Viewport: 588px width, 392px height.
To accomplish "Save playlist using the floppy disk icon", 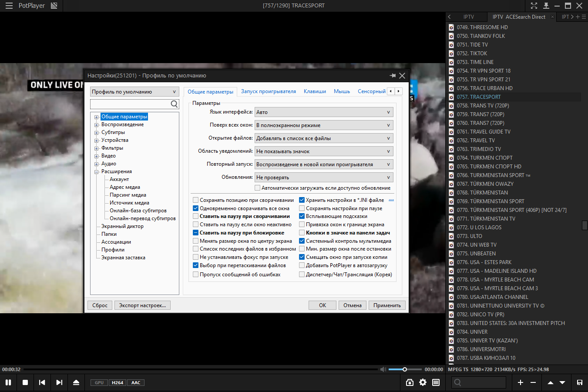I will [580, 382].
